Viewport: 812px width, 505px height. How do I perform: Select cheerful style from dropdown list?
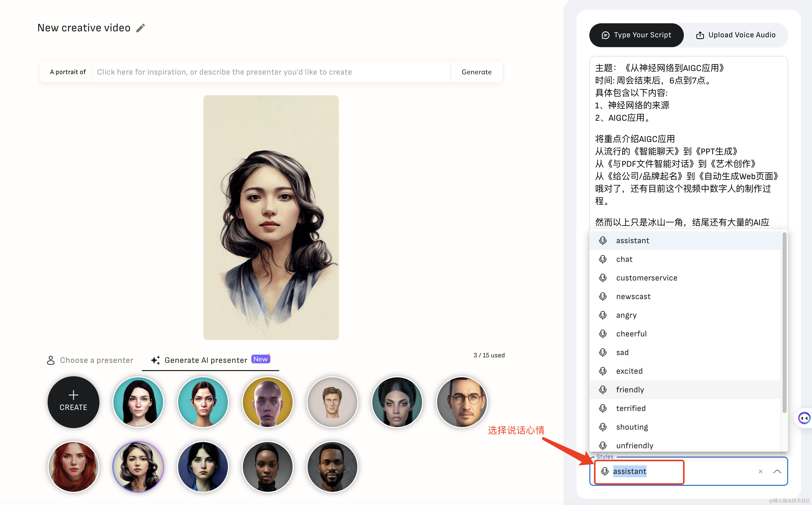coord(631,334)
